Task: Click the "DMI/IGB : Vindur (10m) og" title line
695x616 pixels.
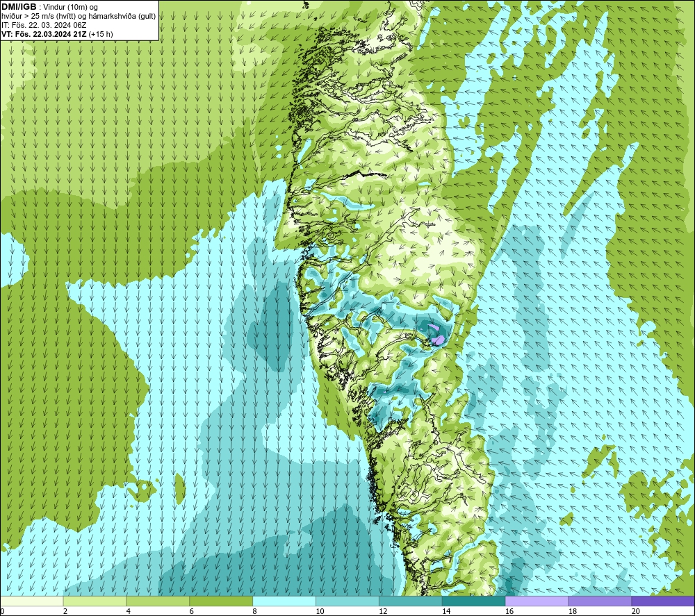Action: (49, 7)
